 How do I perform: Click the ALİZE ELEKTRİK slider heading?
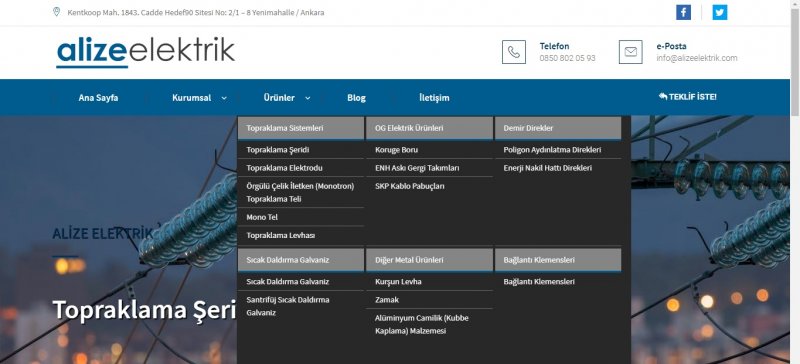(x=103, y=234)
